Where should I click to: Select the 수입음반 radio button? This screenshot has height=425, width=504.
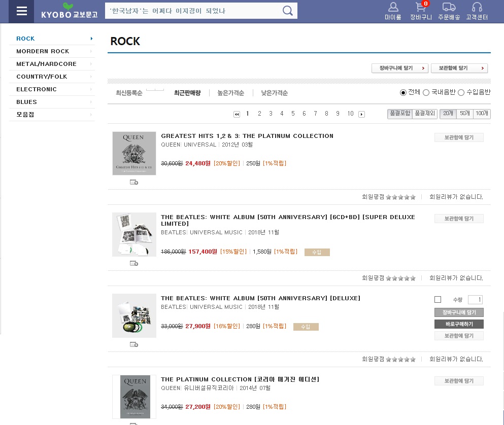coord(461,92)
